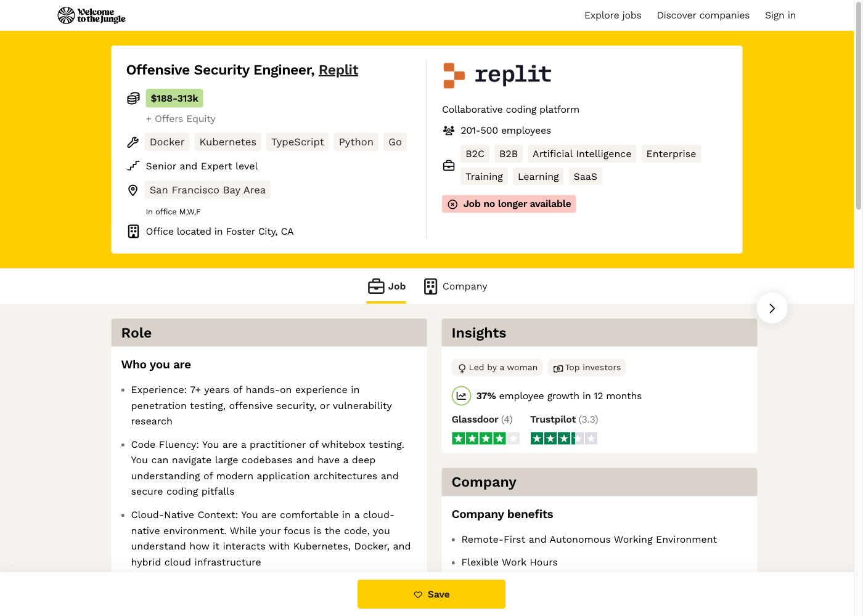The width and height of the screenshot is (863, 616).
Task: Open Explore jobs menu
Action: 613,15
